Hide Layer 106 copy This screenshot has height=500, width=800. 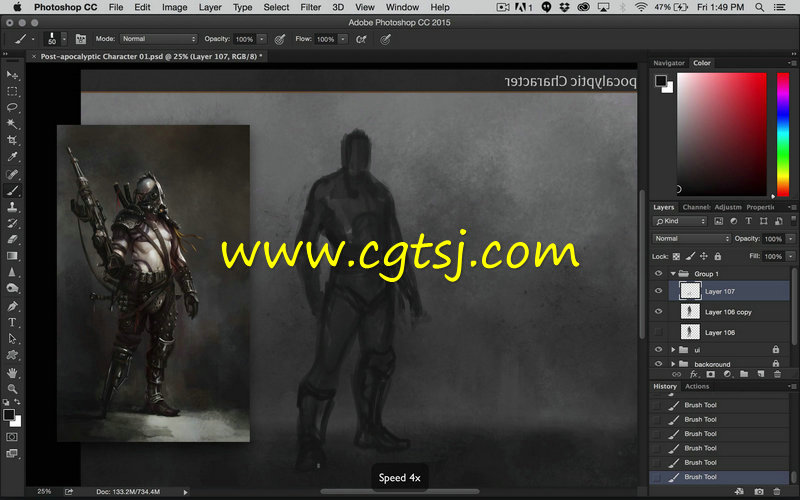pos(658,311)
